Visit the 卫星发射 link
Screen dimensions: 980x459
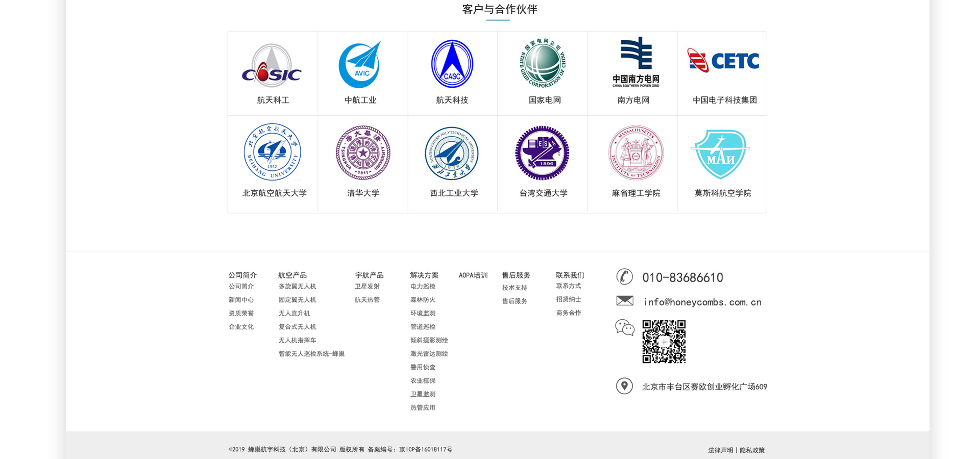(367, 287)
